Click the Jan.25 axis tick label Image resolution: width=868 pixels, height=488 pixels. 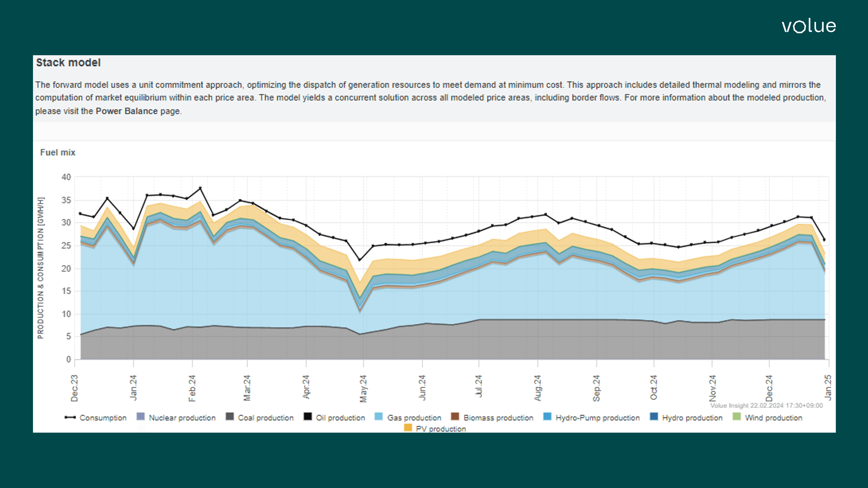[x=828, y=387]
